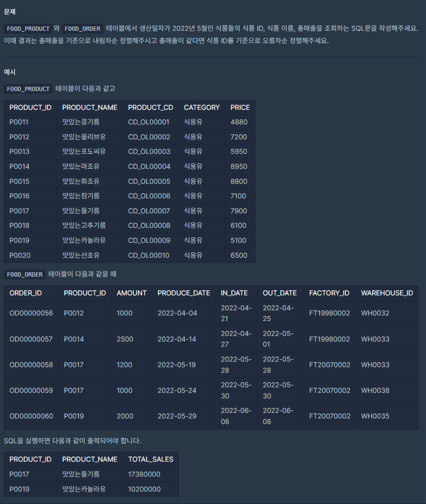Click OUT_DATE column header

[280, 293]
